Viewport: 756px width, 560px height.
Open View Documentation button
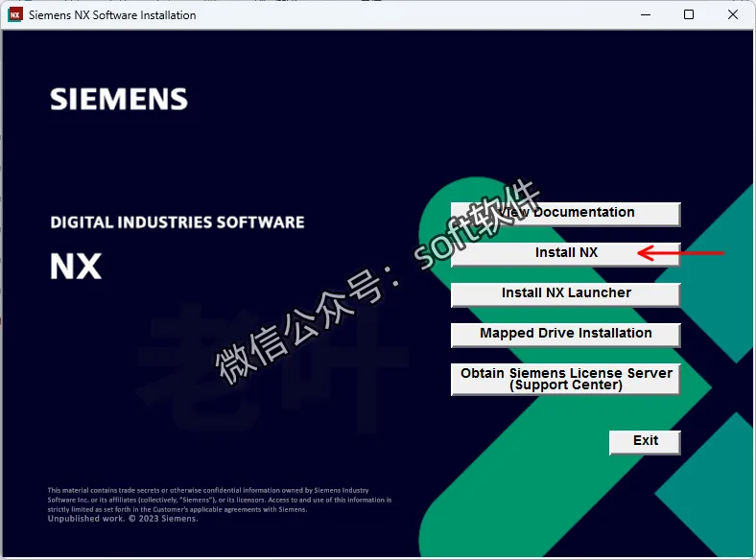click(565, 214)
